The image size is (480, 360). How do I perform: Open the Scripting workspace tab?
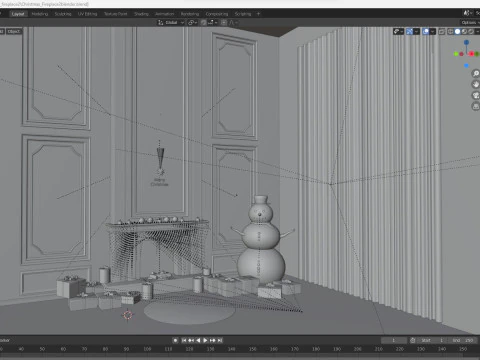[243, 14]
